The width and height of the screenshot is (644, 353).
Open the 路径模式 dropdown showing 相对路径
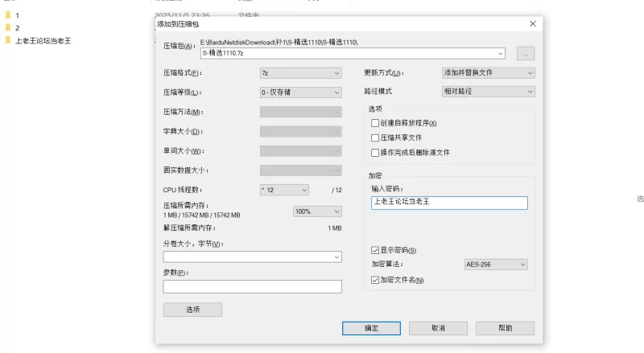click(489, 92)
